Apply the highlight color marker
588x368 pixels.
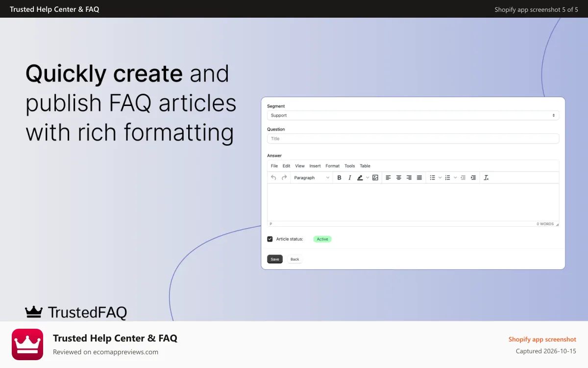pos(360,178)
